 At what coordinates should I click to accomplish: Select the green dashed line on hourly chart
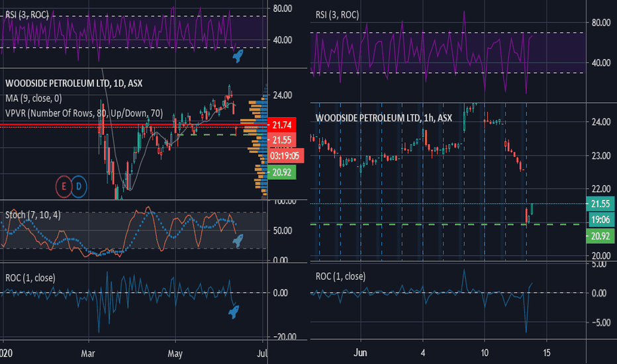click(x=445, y=224)
